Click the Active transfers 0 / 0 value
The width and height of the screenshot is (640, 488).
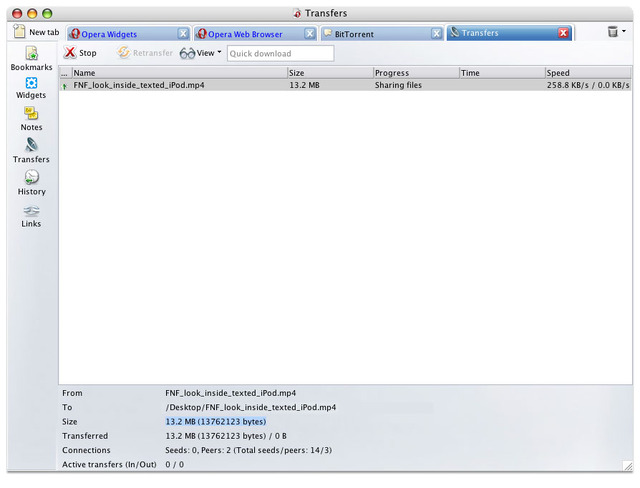pyautogui.click(x=175, y=464)
